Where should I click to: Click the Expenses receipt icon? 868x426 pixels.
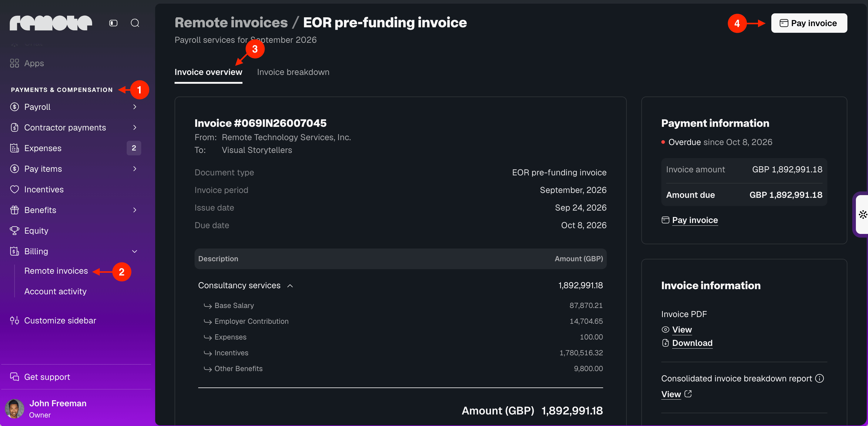point(15,148)
